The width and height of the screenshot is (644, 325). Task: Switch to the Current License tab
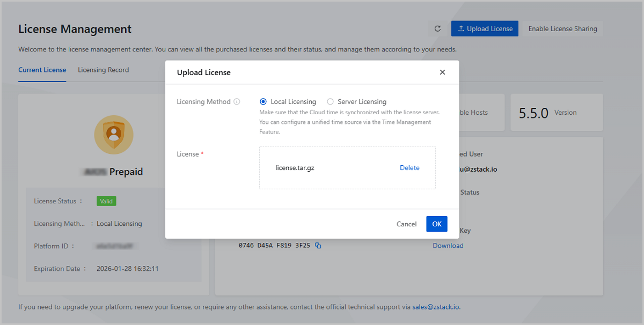[42, 70]
